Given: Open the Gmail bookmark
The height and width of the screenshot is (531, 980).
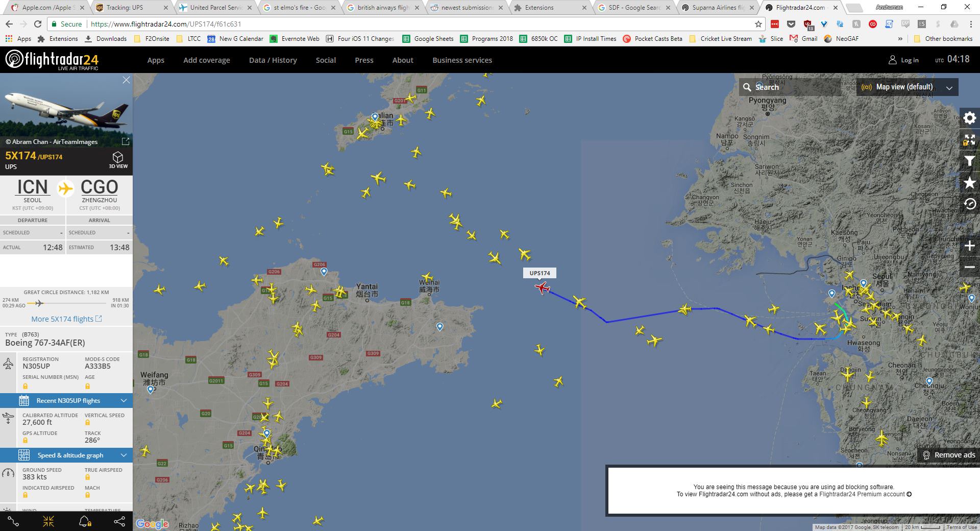Looking at the screenshot, I should click(x=803, y=39).
